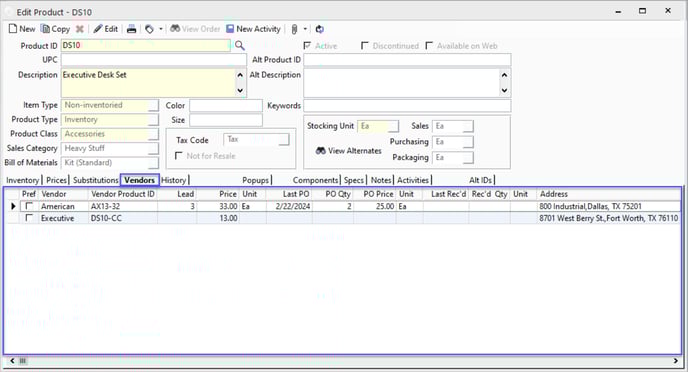Click View Order binoculars button

tap(195, 29)
